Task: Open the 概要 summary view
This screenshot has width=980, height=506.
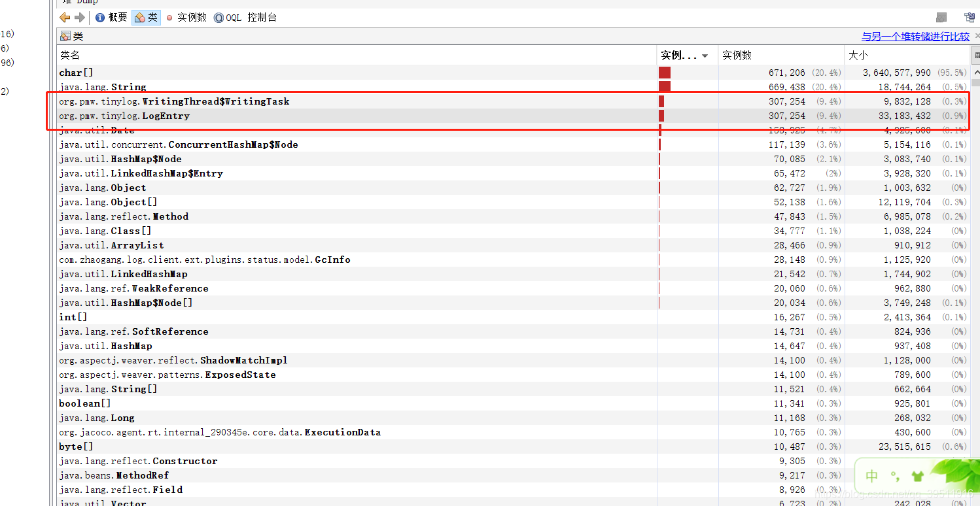Action: point(111,18)
